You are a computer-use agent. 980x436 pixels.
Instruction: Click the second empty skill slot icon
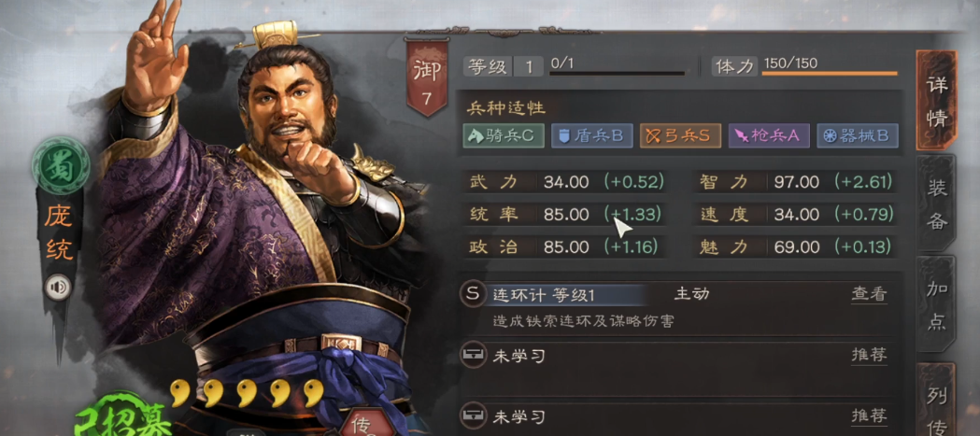[473, 415]
